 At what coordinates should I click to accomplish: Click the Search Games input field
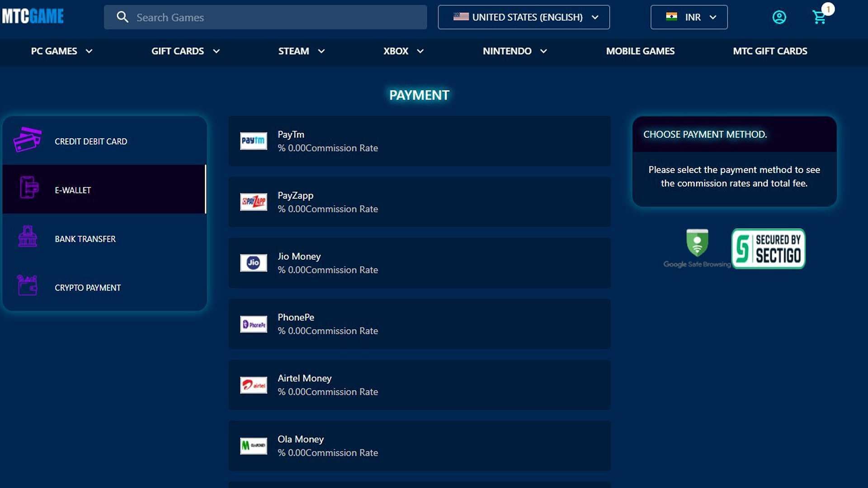(x=265, y=17)
